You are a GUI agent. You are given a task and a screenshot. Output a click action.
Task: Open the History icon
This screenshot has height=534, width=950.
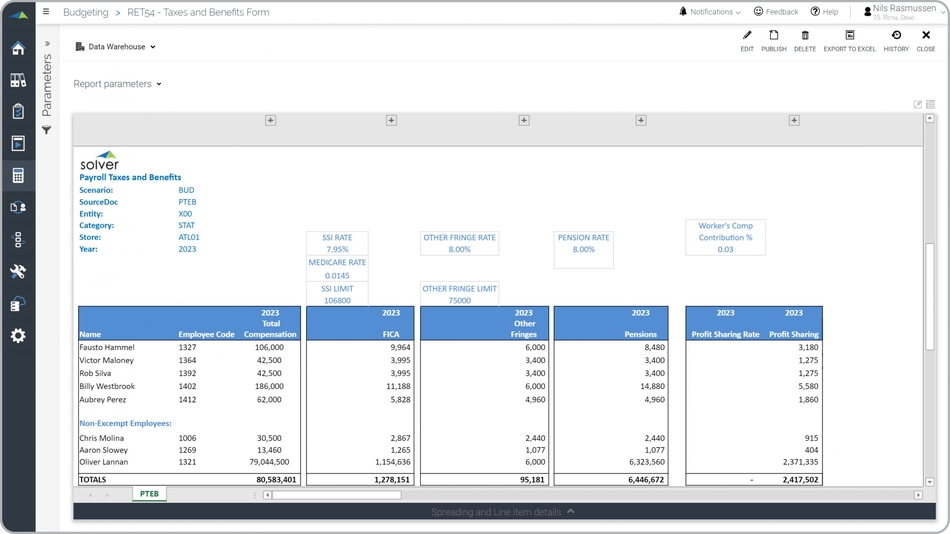tap(896, 36)
